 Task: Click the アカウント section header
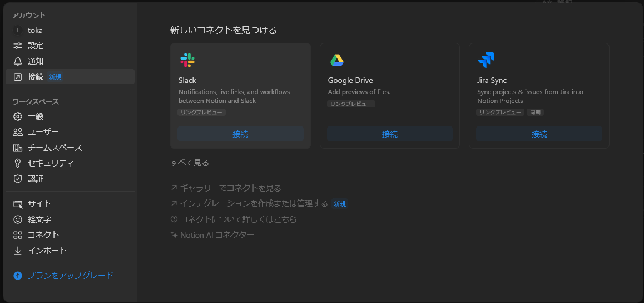pyautogui.click(x=29, y=16)
